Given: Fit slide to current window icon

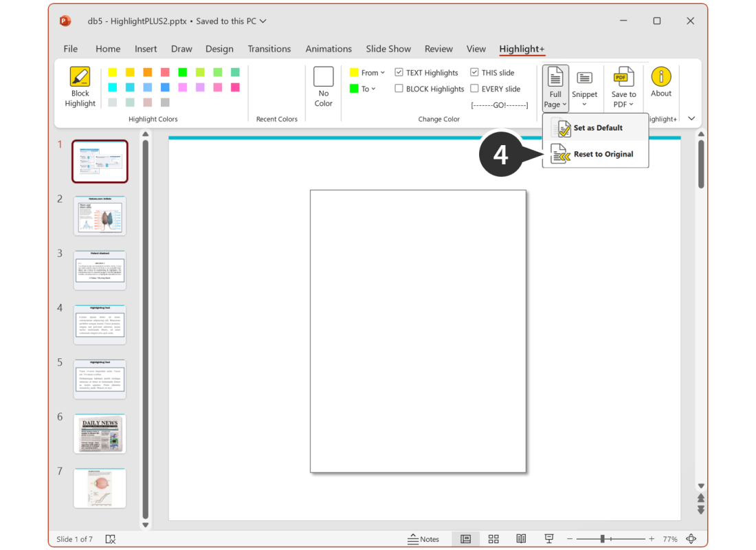Looking at the screenshot, I should 691,539.
